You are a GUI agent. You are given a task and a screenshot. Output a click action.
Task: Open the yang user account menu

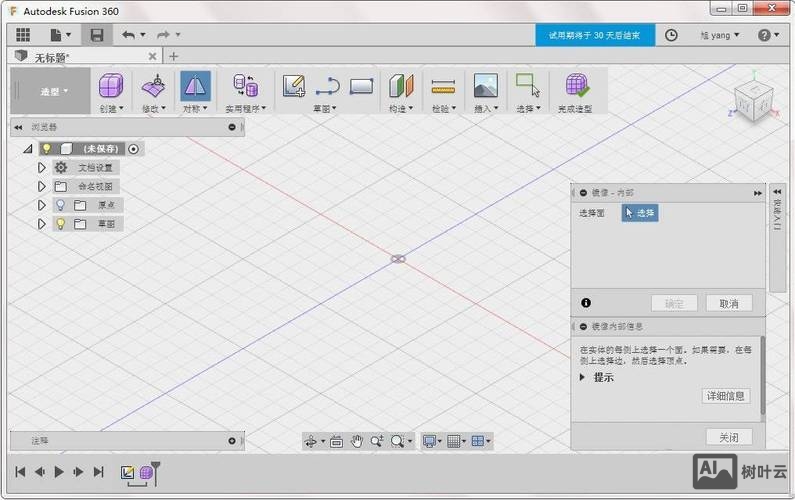(719, 35)
